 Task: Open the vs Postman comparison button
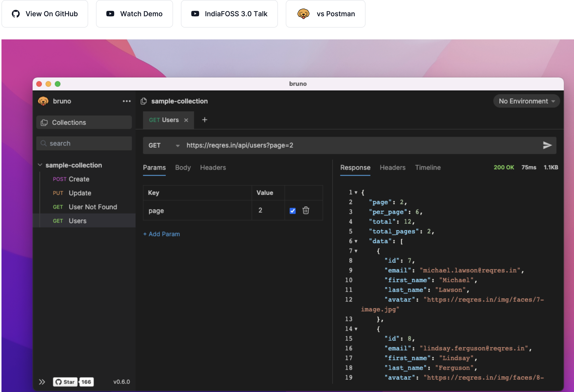click(x=326, y=14)
